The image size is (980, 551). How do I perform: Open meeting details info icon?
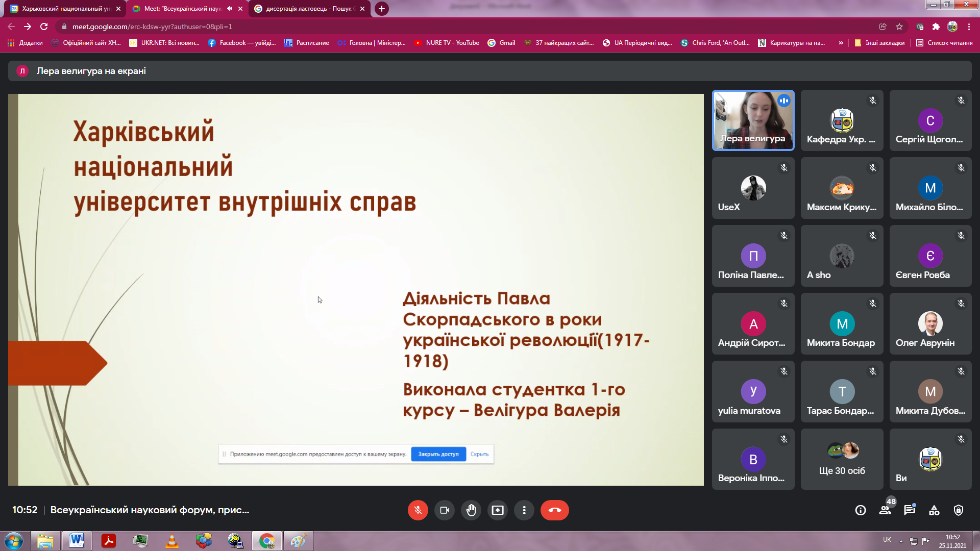861,510
